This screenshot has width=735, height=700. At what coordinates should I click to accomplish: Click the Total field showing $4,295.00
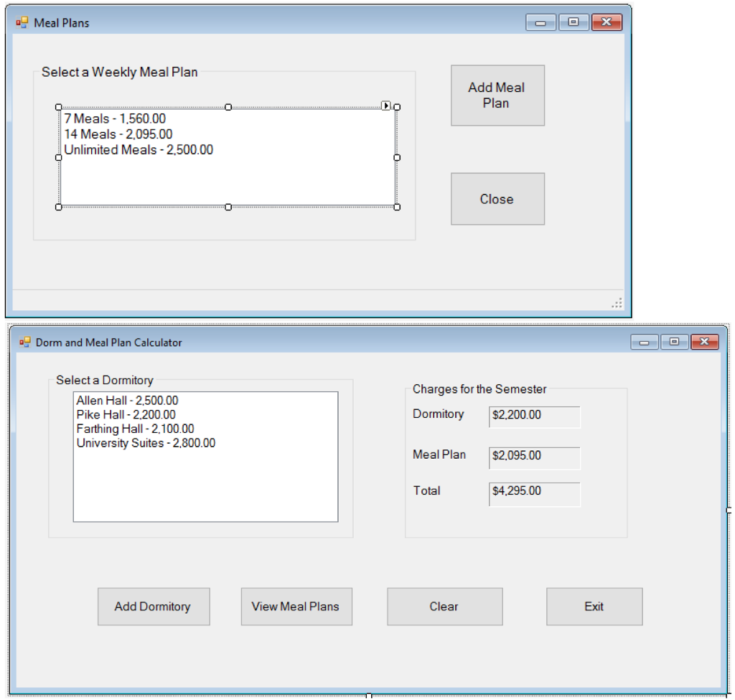(533, 494)
